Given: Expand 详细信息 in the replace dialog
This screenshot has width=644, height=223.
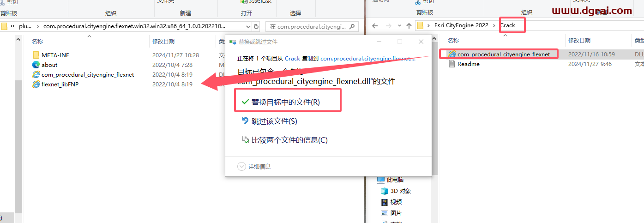Looking at the screenshot, I should point(254,166).
